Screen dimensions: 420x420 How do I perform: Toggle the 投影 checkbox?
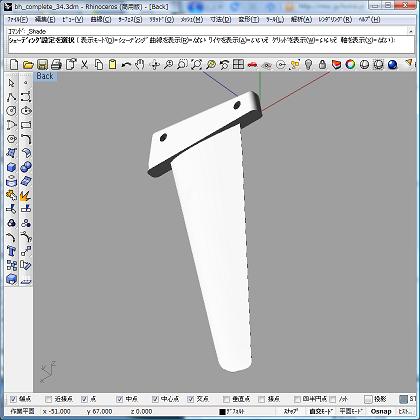pyautogui.click(x=368, y=399)
